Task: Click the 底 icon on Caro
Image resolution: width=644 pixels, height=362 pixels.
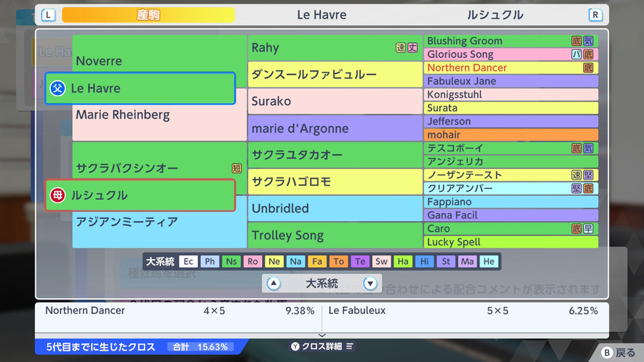Action: 577,229
